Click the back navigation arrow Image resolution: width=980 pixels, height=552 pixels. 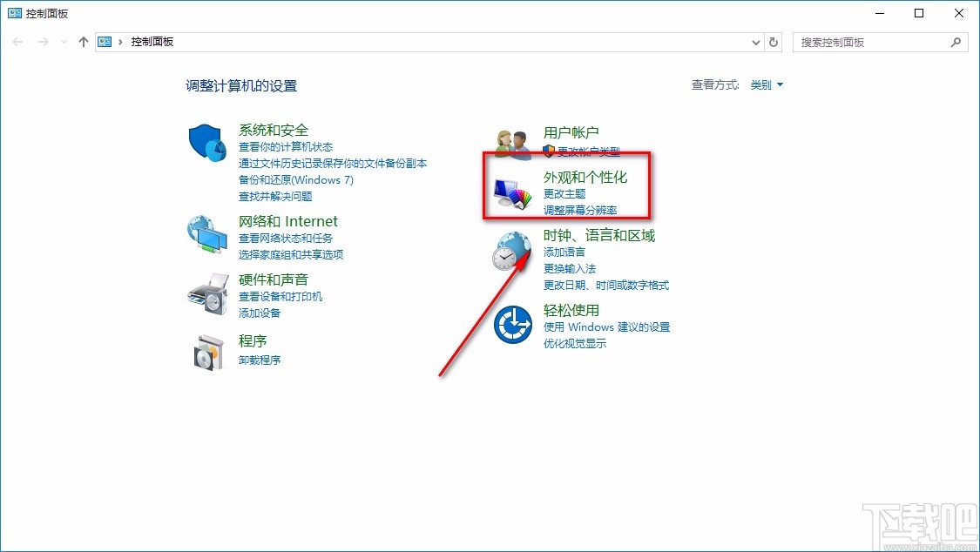point(17,41)
